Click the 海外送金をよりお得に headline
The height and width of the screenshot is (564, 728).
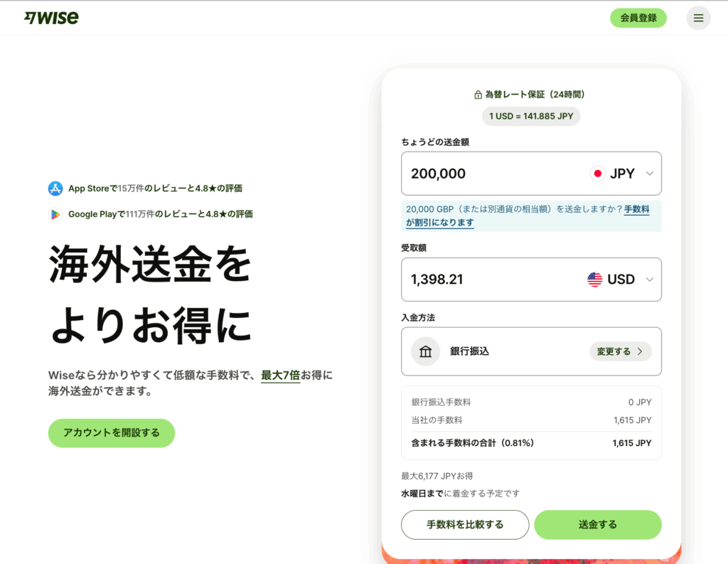pyautogui.click(x=150, y=294)
